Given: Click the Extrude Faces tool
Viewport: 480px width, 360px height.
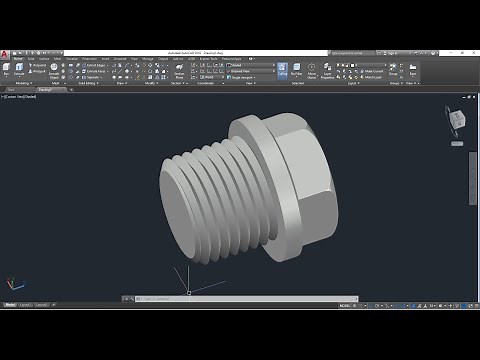Looking at the screenshot, I should 95,71.
